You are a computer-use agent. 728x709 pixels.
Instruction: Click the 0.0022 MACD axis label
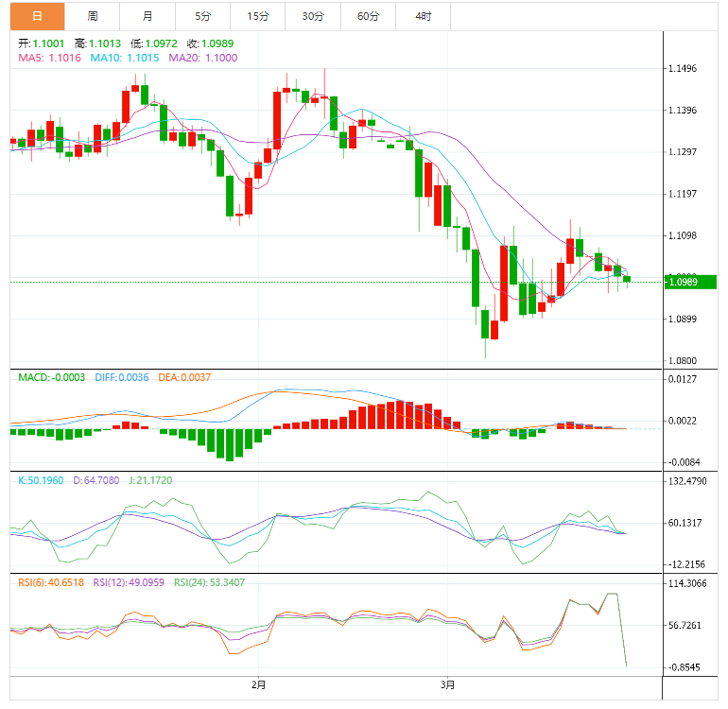pyautogui.click(x=682, y=421)
